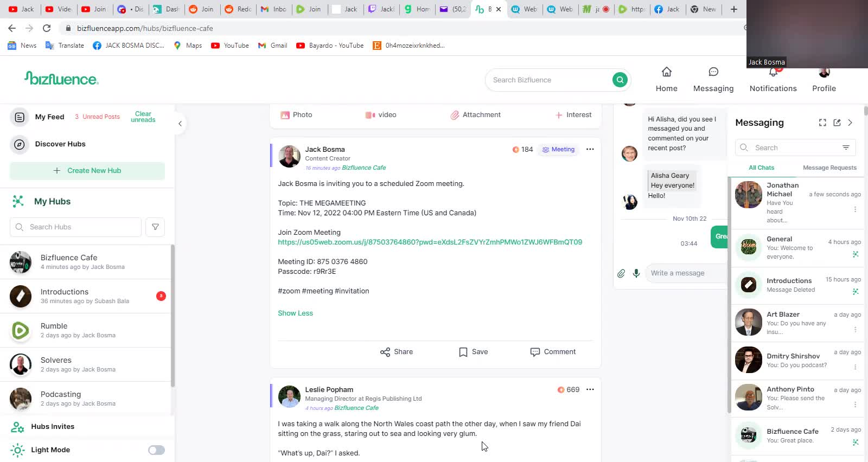Add an Attachment to the post
868x462 pixels.
(475, 115)
